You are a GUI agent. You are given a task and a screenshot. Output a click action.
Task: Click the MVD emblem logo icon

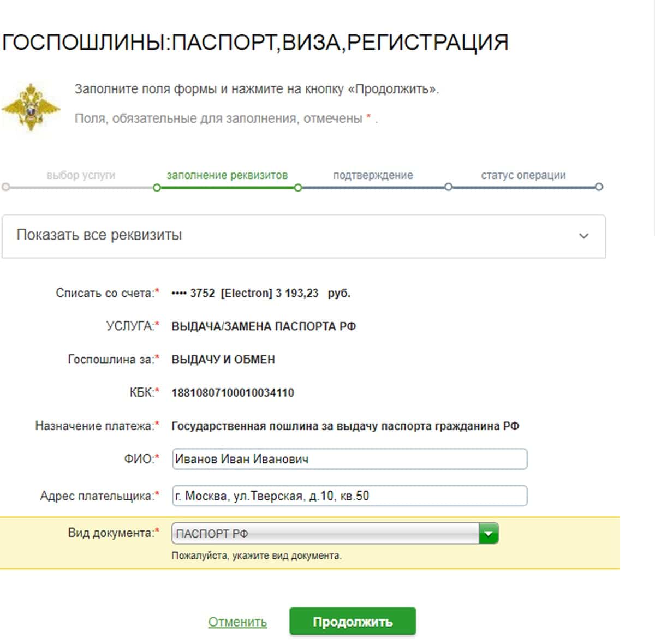(x=31, y=106)
